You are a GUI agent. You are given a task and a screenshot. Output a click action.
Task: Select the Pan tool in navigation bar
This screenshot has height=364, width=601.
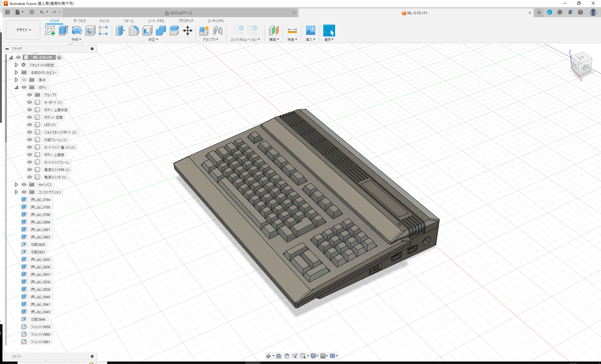(x=286, y=356)
